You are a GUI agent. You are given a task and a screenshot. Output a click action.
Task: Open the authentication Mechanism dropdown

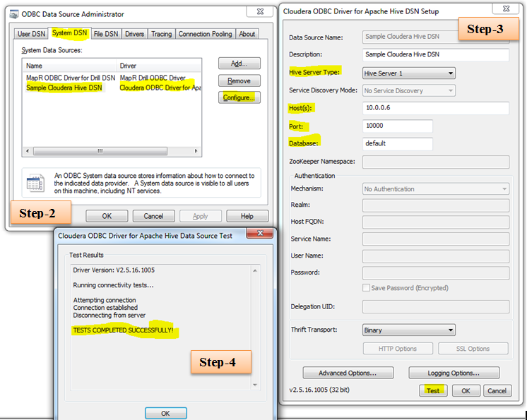(x=436, y=189)
